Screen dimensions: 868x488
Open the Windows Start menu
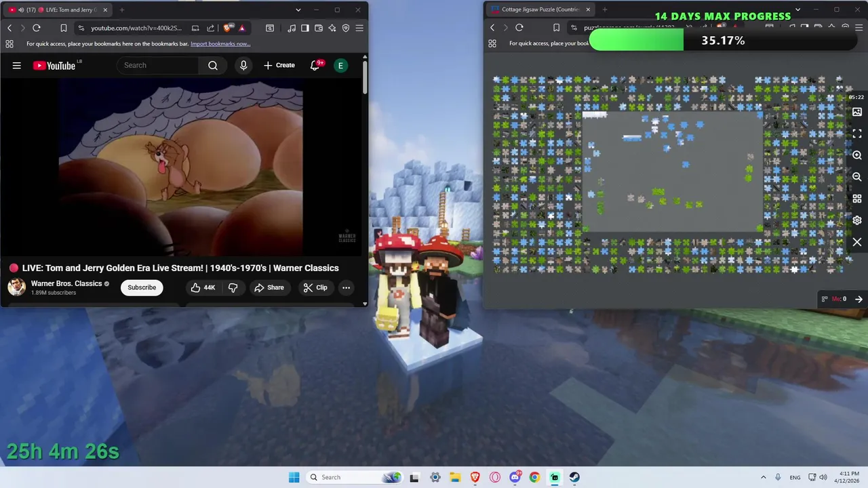(294, 477)
